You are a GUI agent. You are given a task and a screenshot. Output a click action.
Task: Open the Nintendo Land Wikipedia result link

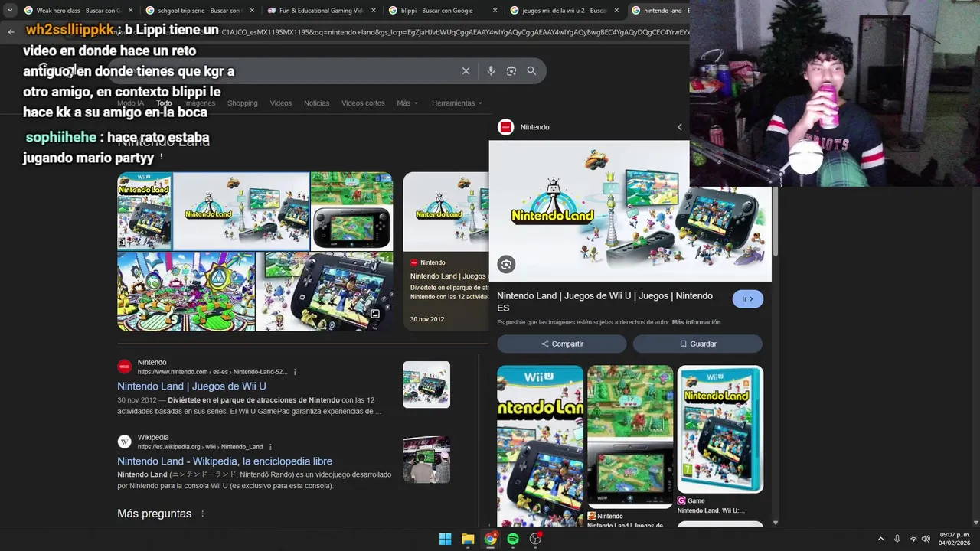224,461
